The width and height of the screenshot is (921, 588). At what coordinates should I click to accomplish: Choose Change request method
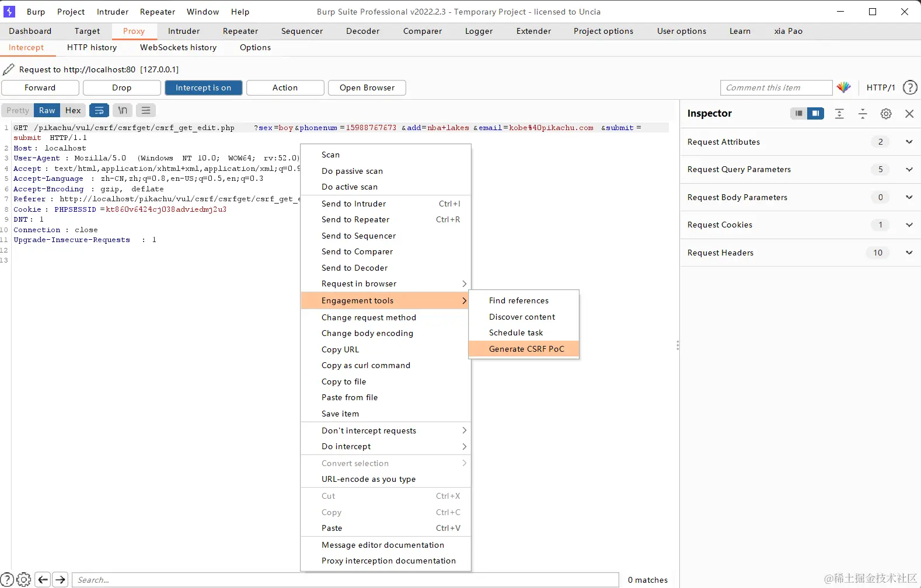pyautogui.click(x=385, y=317)
